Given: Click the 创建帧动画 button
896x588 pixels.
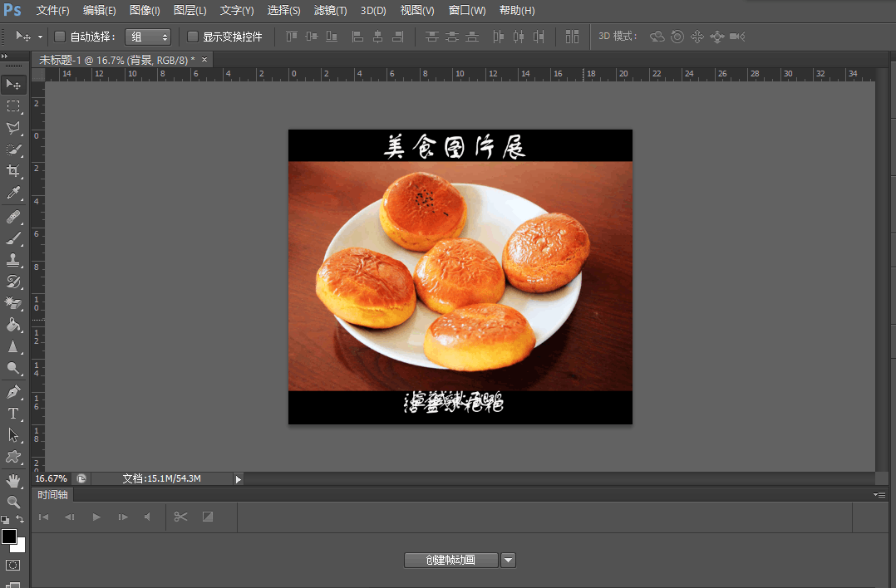Looking at the screenshot, I should pyautogui.click(x=450, y=560).
